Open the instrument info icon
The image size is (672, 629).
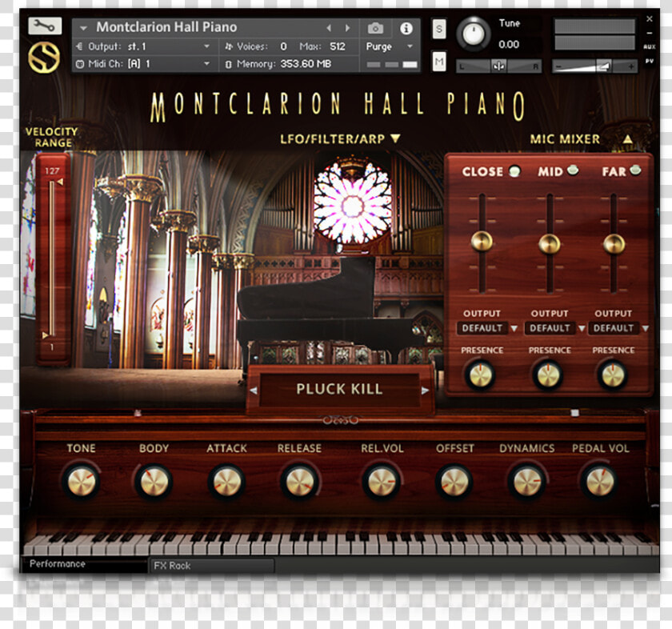[406, 28]
